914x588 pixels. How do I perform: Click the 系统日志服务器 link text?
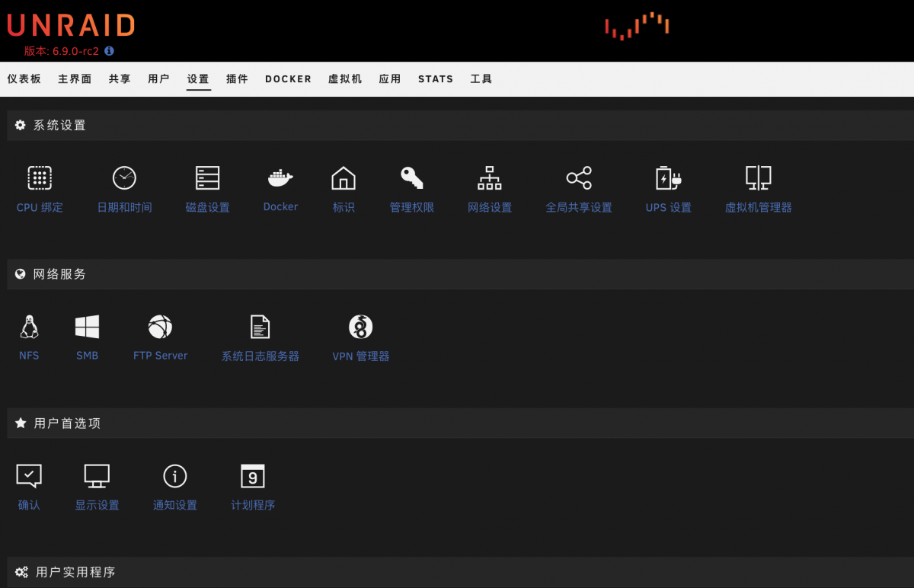[260, 356]
